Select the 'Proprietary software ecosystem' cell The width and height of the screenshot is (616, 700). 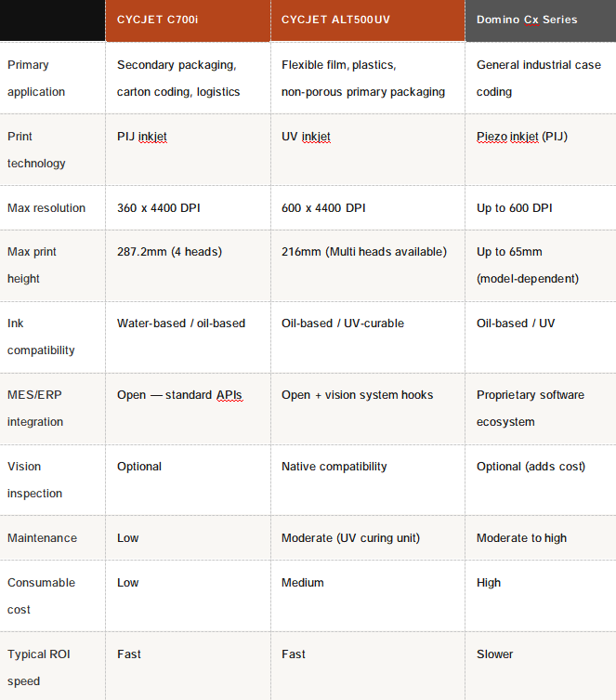point(531,408)
